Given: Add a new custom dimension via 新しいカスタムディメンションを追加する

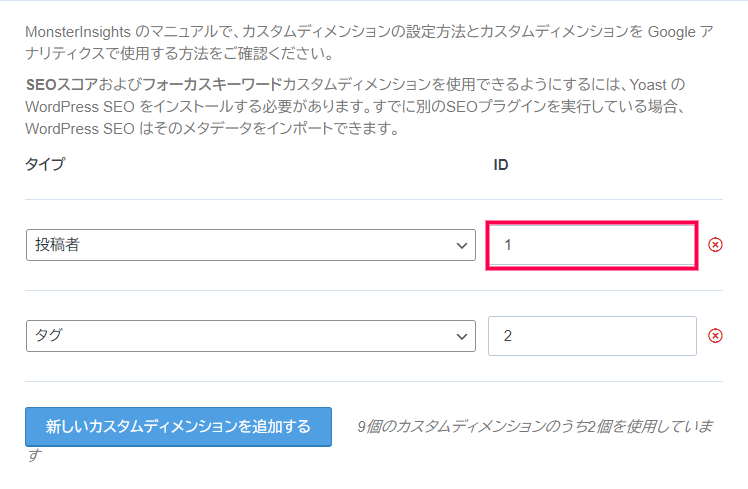Looking at the screenshot, I should coord(178,427).
